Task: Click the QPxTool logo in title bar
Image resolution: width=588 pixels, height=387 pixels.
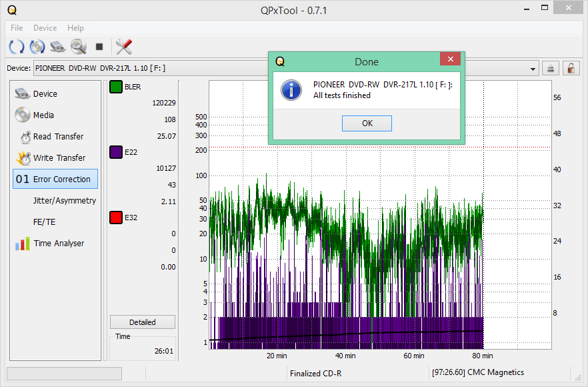Action: [11, 10]
